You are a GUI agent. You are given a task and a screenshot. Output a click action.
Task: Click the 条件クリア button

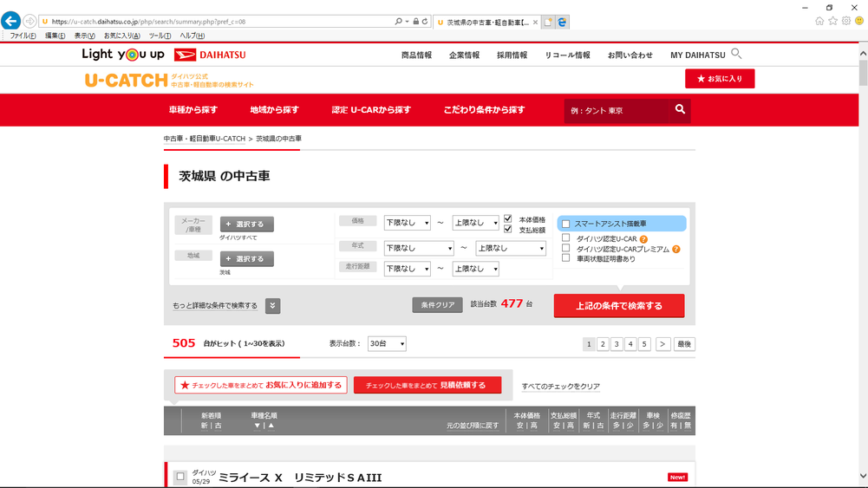coord(437,305)
